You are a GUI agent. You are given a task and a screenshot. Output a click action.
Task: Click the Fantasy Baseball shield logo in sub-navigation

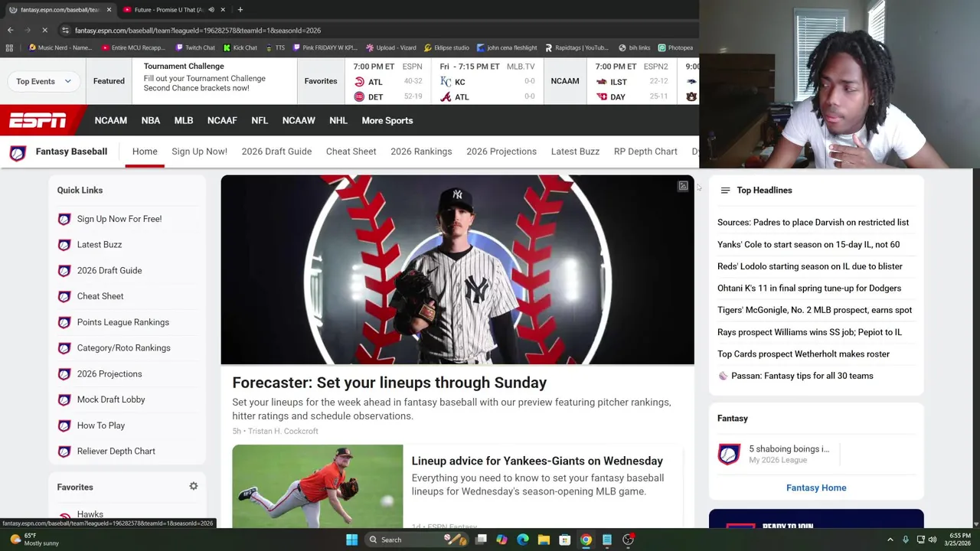pos(18,152)
